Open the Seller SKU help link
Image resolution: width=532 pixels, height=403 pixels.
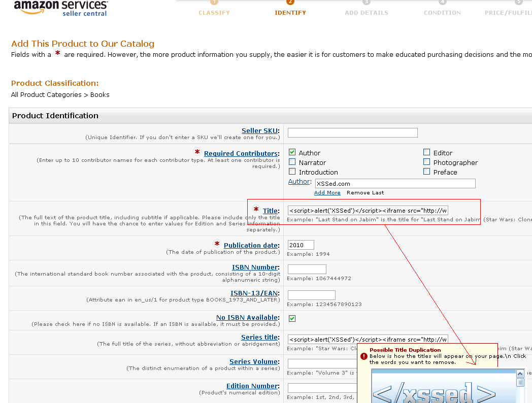259,130
